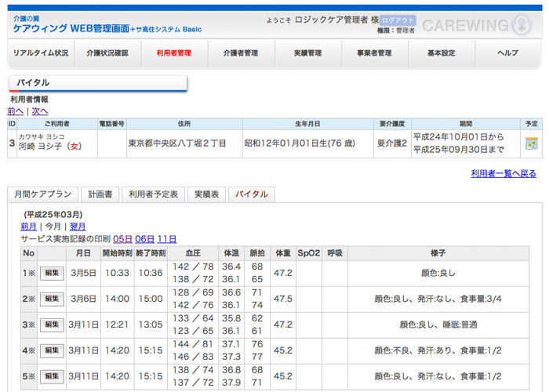Print service record for 06日
The image size is (549, 392).
coord(144,239)
